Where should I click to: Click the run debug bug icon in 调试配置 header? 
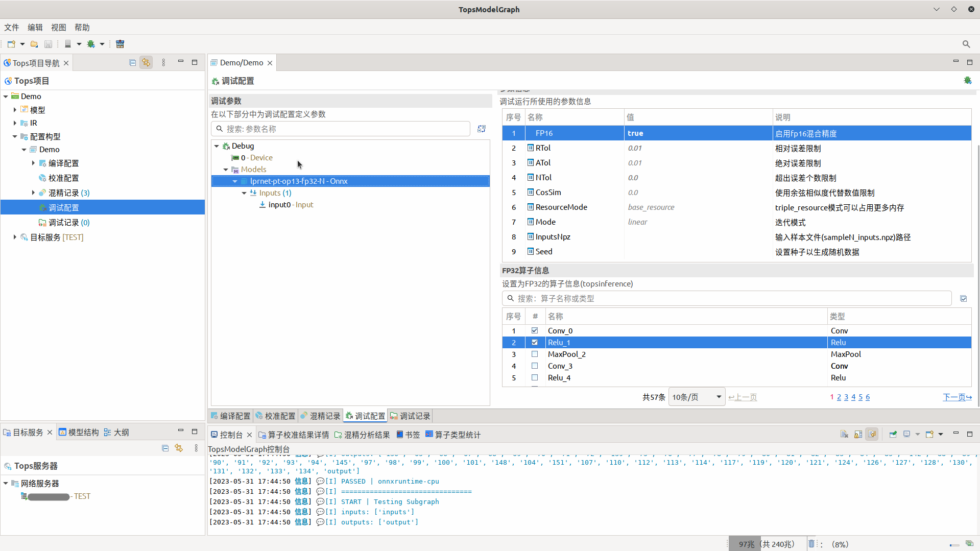pos(967,81)
